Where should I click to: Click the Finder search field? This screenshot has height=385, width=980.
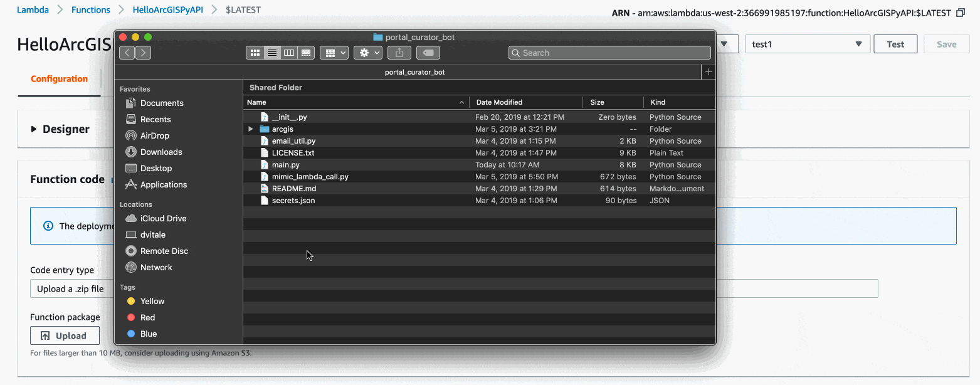point(608,53)
